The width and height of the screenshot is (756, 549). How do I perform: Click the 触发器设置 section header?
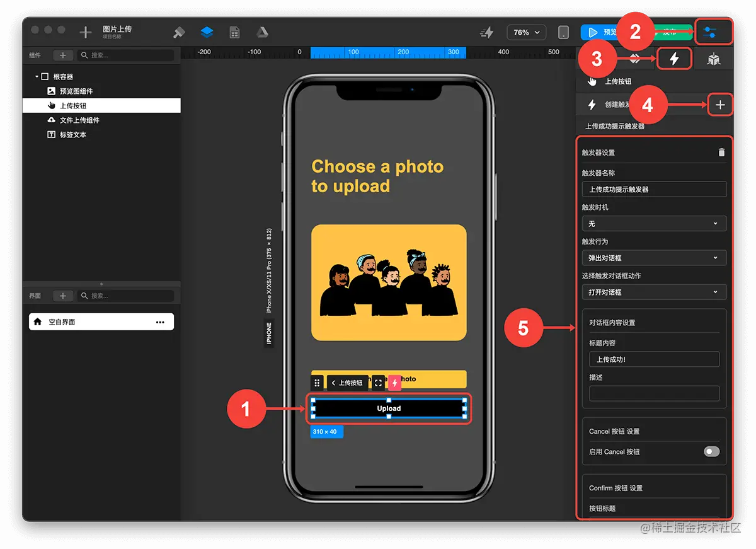point(598,153)
